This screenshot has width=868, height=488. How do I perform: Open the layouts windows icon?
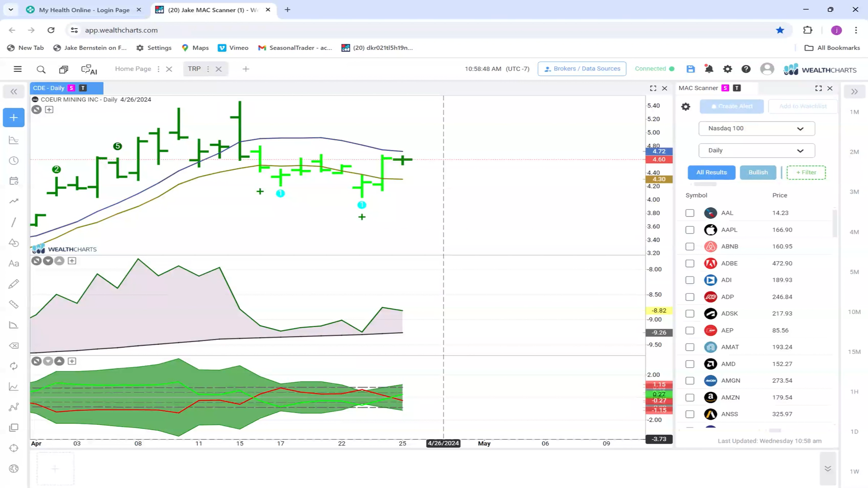(x=63, y=69)
